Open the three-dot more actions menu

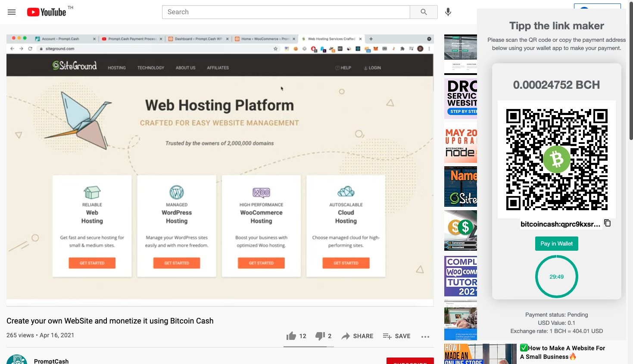point(425,336)
